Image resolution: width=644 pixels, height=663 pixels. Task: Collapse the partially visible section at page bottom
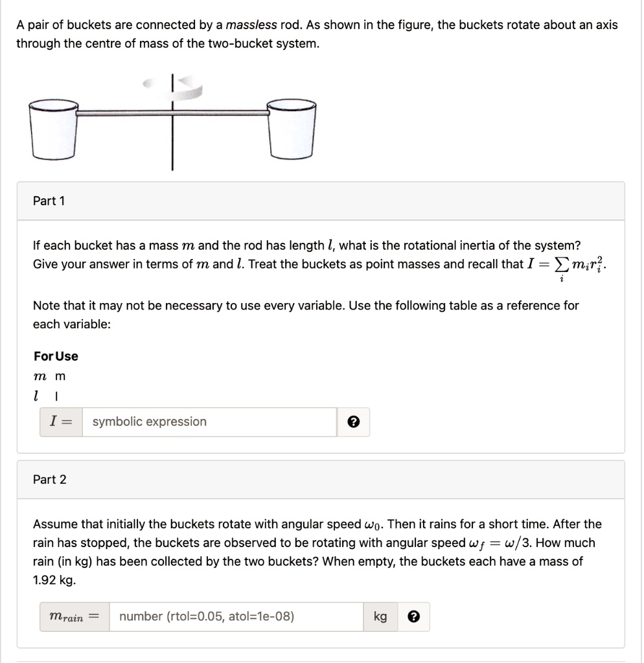320,659
